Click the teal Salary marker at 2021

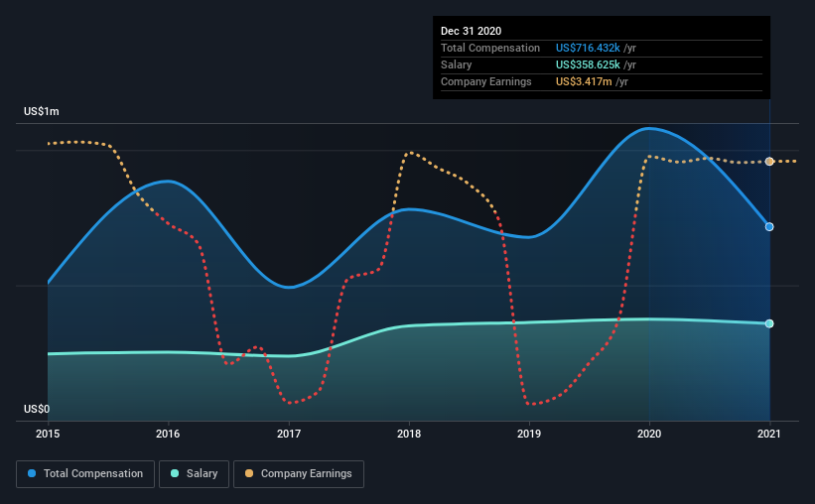[769, 323]
